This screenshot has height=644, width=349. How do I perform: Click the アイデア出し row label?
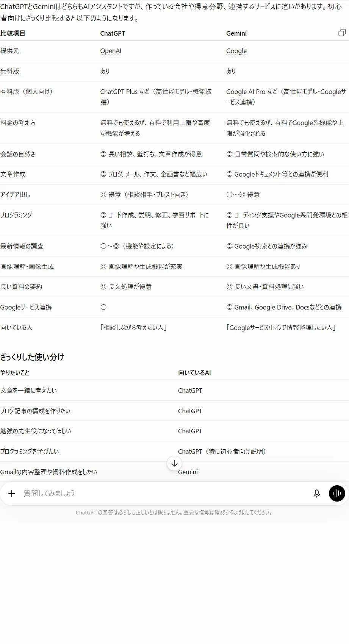[x=15, y=195]
